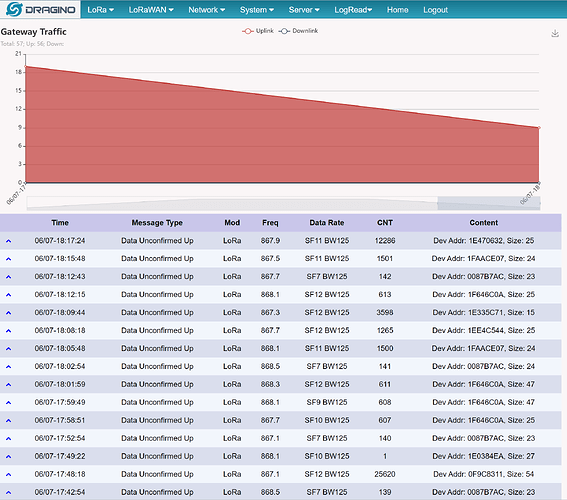Click the Time column header
Viewport: 567px width, 500px height.
(x=60, y=223)
